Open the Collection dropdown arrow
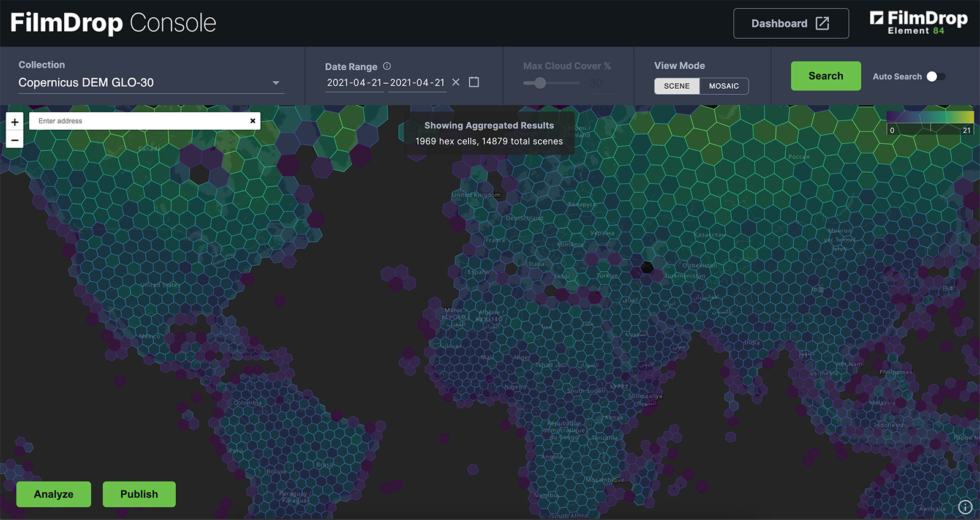 276,83
